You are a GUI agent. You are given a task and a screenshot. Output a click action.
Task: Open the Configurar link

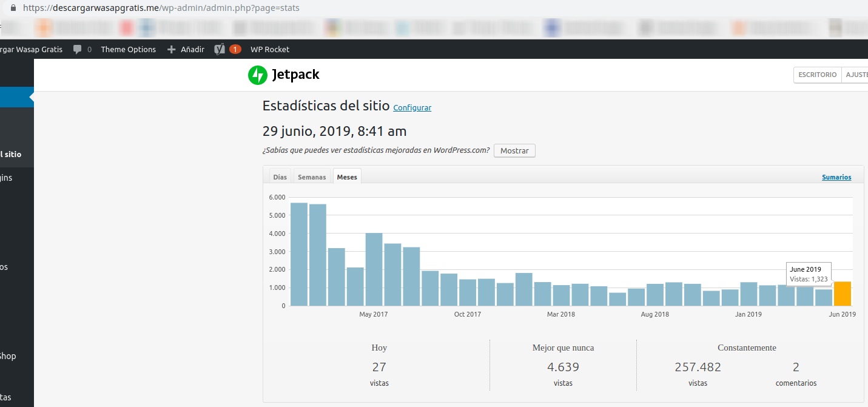pos(412,108)
